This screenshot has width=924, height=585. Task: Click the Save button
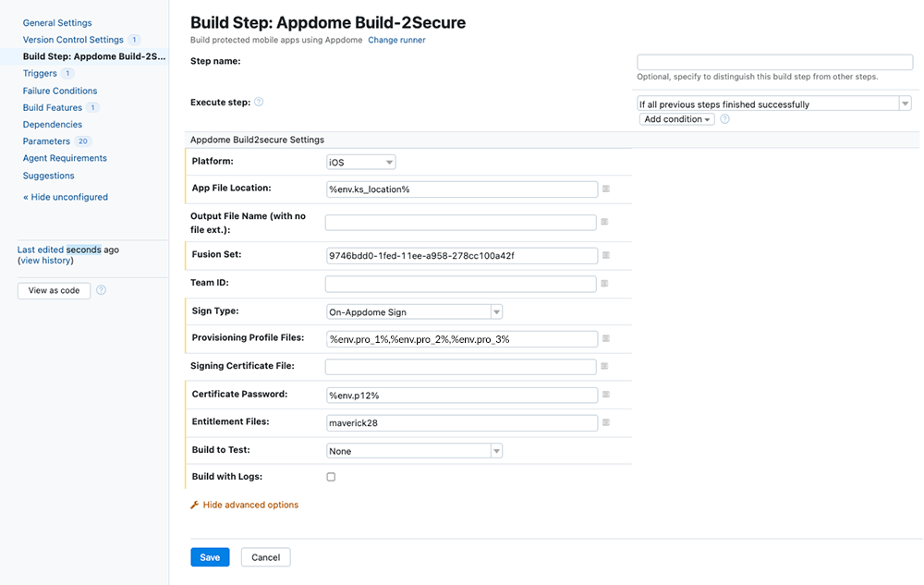(210, 557)
